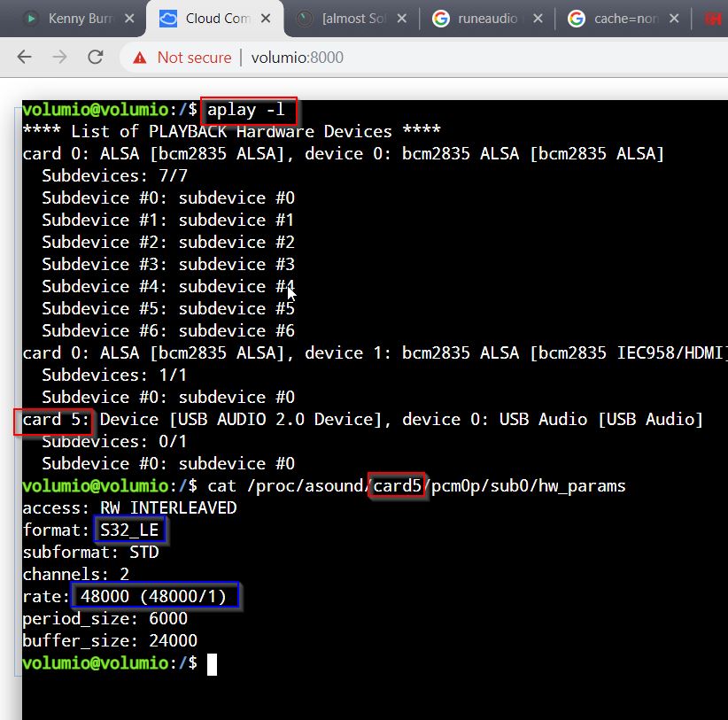This screenshot has width=728, height=720.
Task: Click the 'buffer_size: 24000' line
Action: click(x=110, y=641)
